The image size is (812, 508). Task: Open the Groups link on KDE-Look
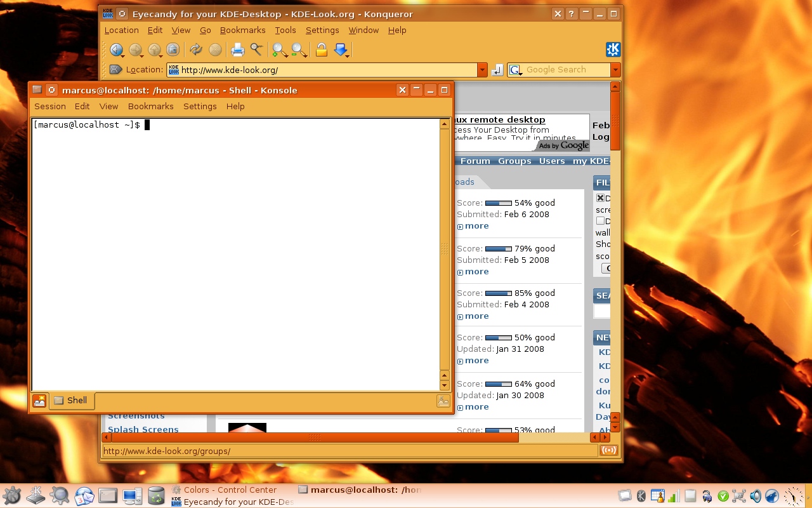click(514, 161)
